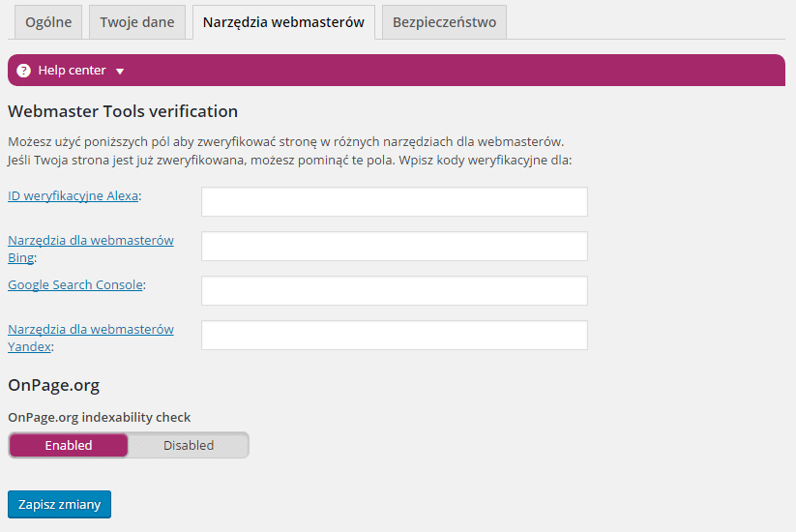796x532 pixels.
Task: Click the Yandex verification code field
Action: tap(395, 335)
